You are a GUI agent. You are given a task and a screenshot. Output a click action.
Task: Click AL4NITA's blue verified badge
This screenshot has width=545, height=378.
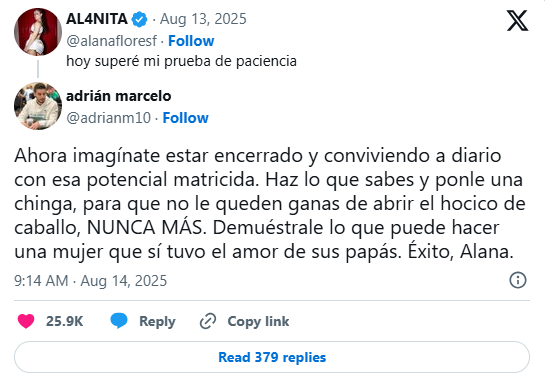coord(139,19)
